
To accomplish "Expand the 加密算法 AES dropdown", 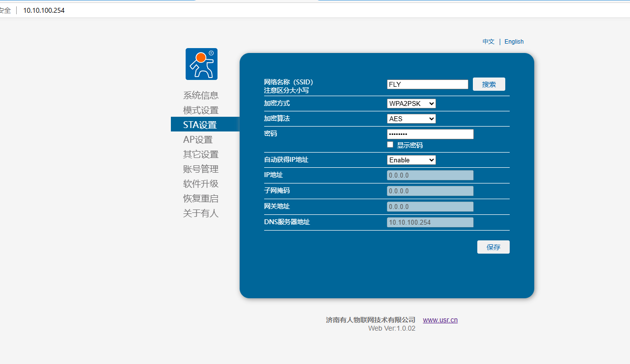I will [411, 119].
